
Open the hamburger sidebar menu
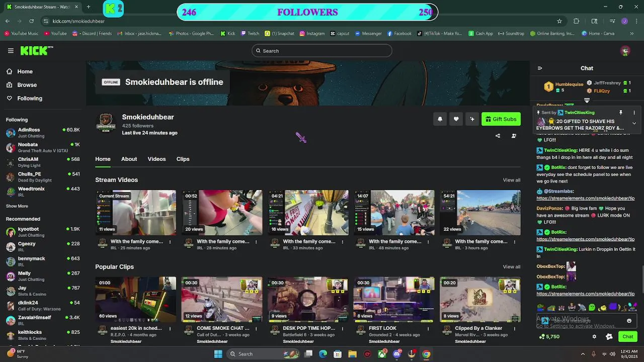(x=11, y=51)
